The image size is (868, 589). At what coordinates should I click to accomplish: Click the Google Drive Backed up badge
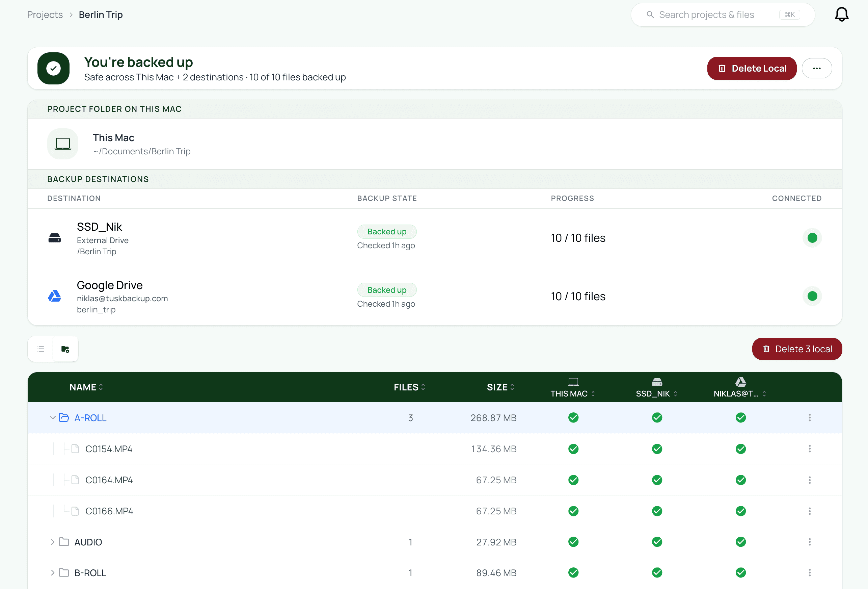(x=387, y=290)
